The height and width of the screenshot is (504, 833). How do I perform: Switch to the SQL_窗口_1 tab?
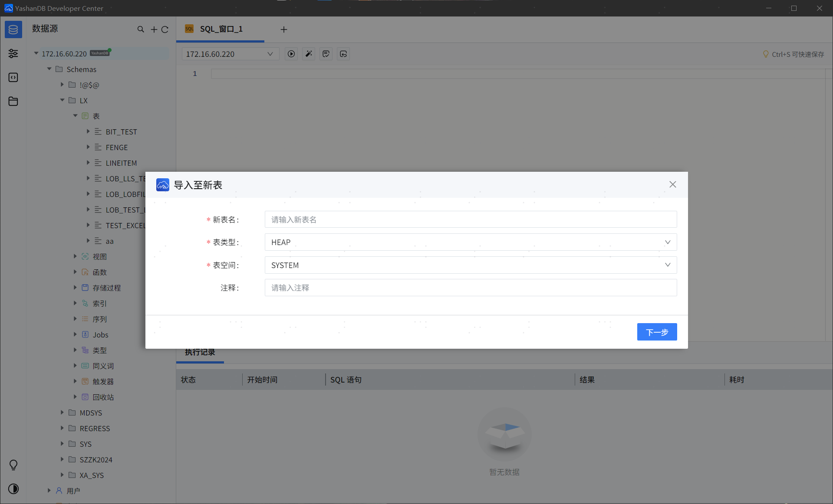point(221,29)
